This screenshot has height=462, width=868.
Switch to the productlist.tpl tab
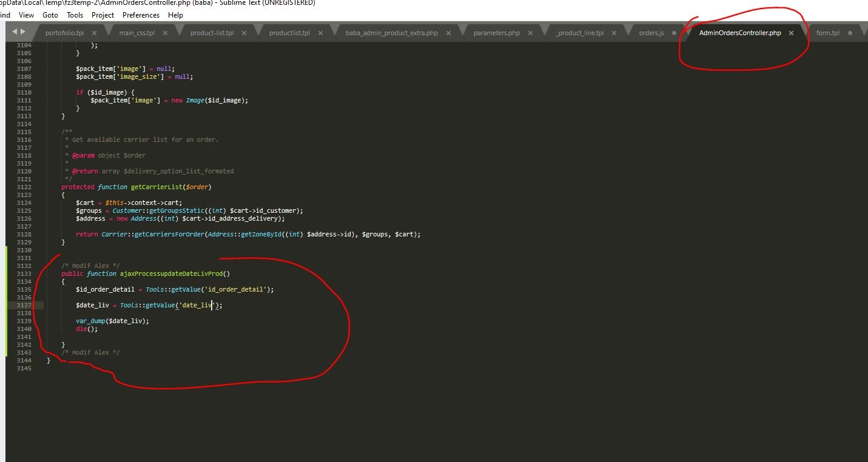point(289,33)
